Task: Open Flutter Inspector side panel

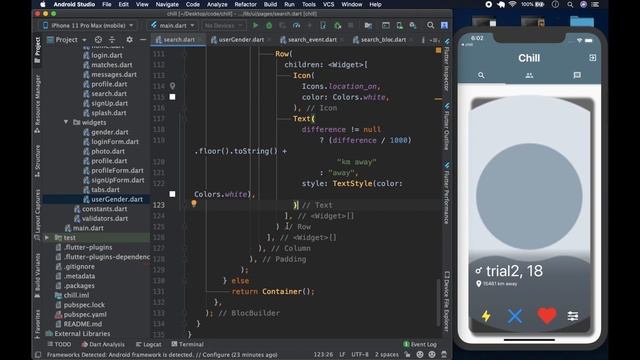Action: click(x=447, y=65)
